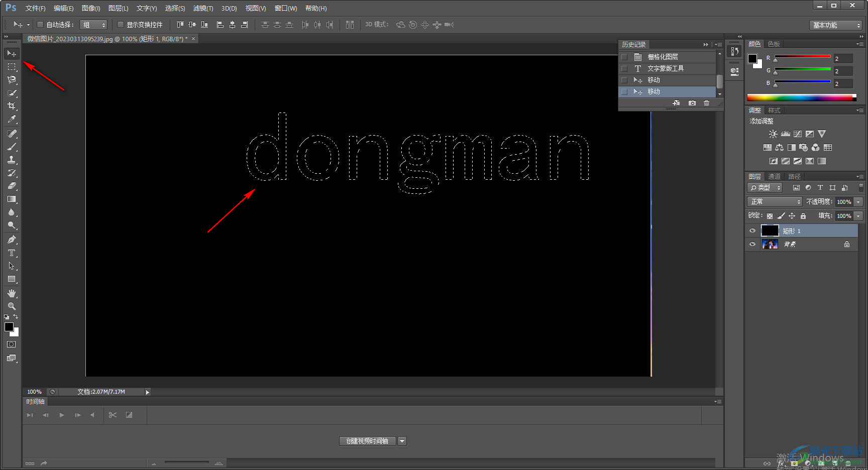Viewport: 868px width, 470px height.
Task: Add a Brightness/Contrast adjustment
Action: click(773, 134)
